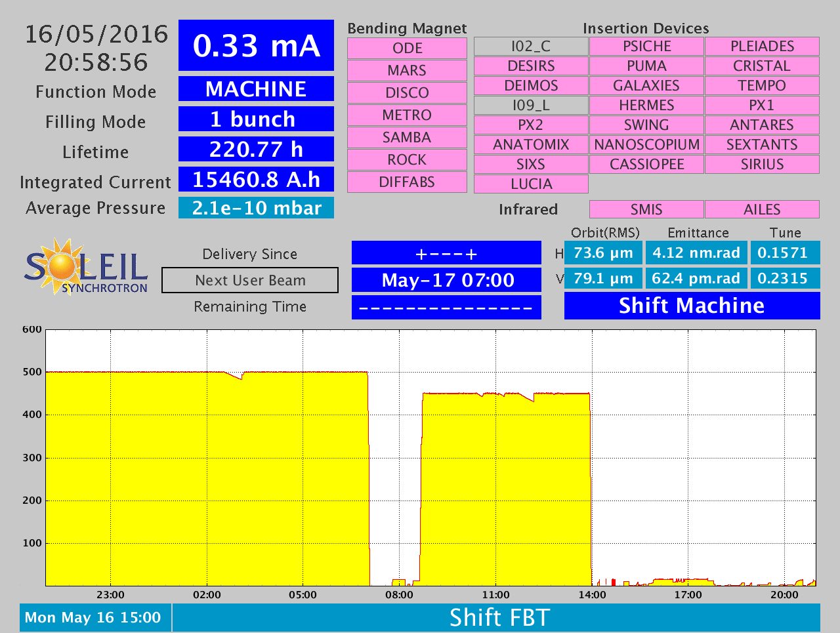Click the +---+ delivery since value

point(446,253)
